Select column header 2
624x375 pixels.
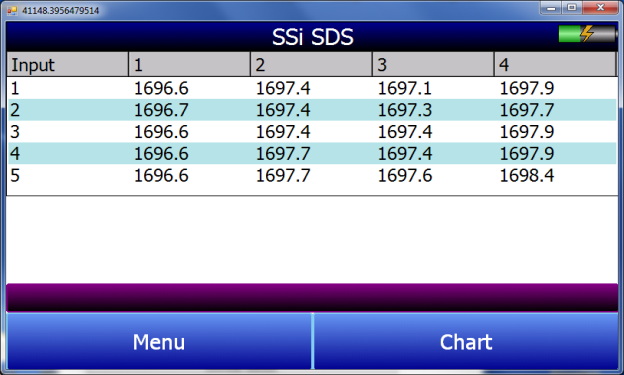(311, 64)
